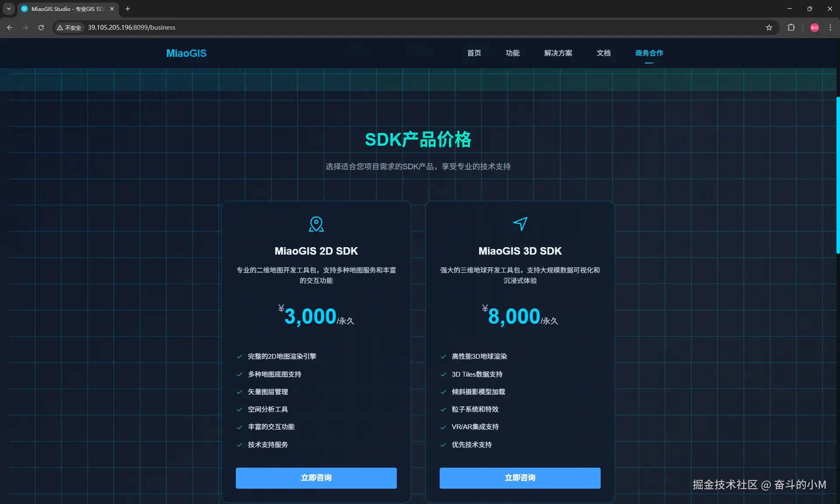840x504 pixels.
Task: Click the navigation arrow icon on 3D SDK card
Action: (520, 224)
